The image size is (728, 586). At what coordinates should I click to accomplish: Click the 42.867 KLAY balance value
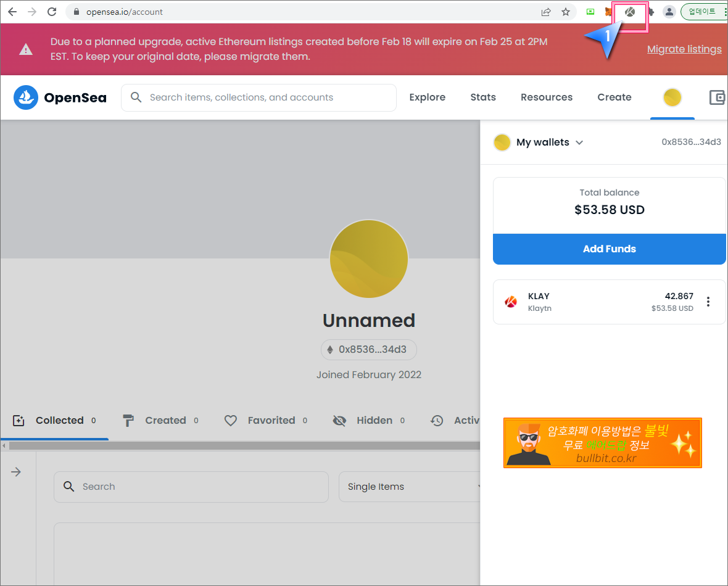click(679, 296)
